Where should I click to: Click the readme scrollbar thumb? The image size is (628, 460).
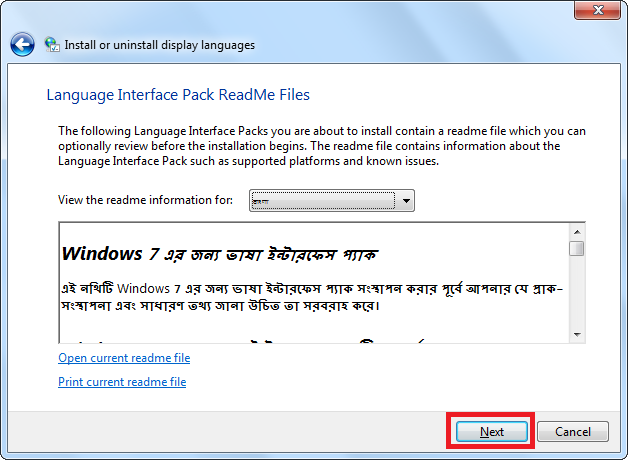[577, 248]
